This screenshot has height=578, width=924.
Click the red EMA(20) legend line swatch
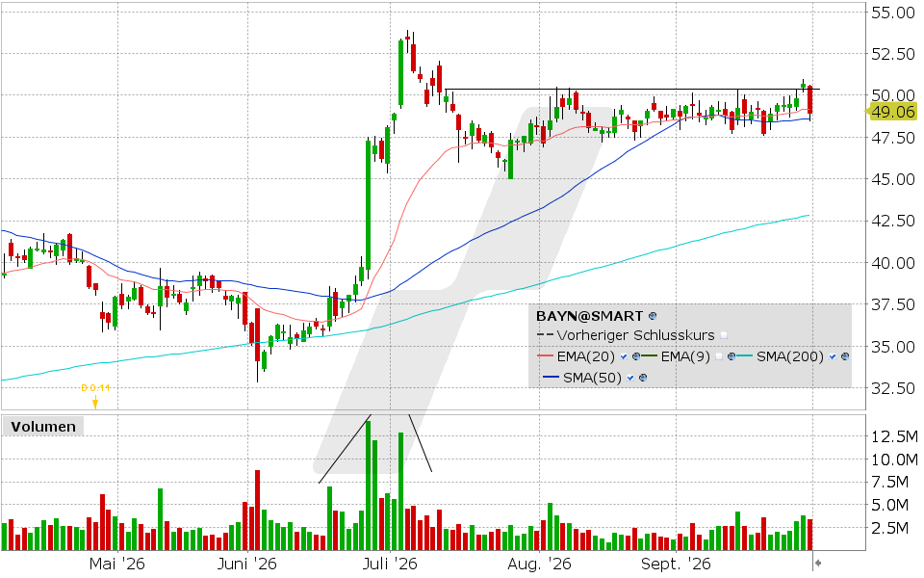coord(545,355)
